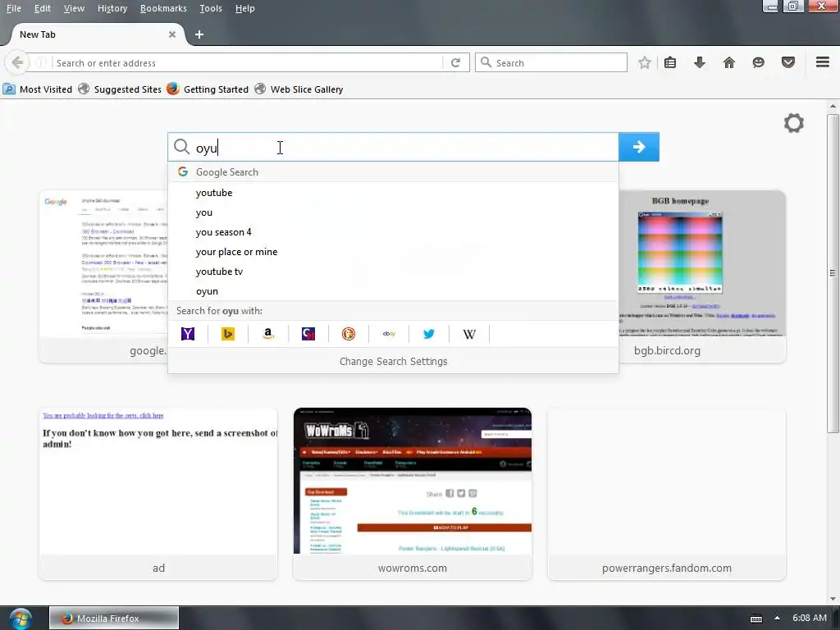Show bookmarks list icon

point(669,62)
